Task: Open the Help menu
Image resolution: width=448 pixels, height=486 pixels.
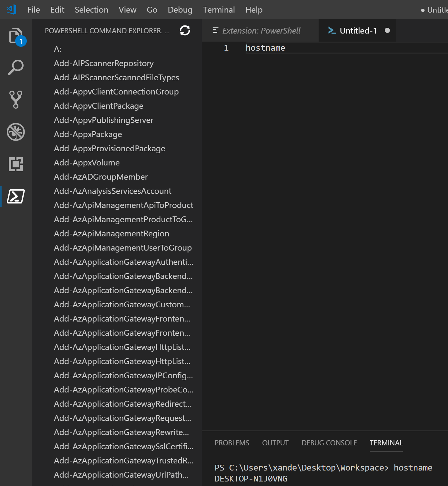Action: coord(254,9)
